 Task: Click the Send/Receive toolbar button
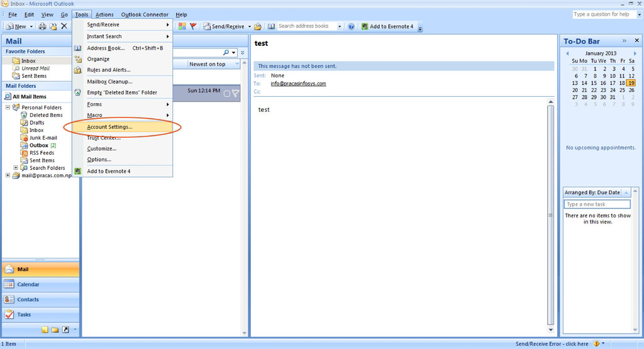point(224,26)
